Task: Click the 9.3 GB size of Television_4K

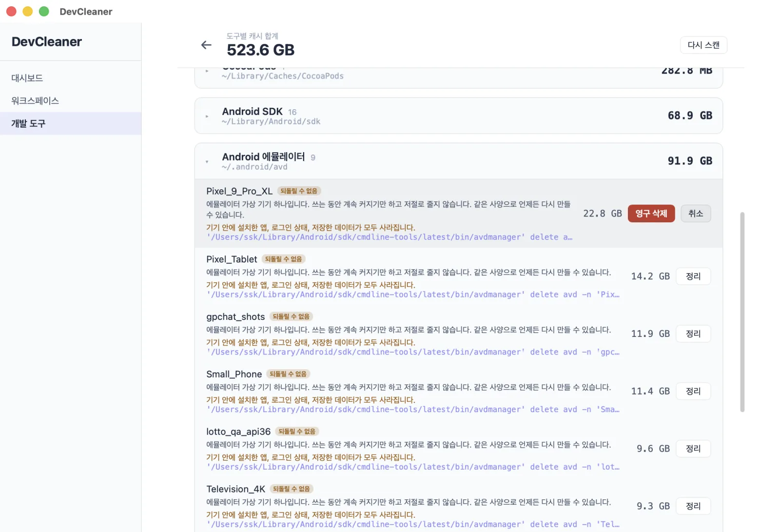Action: click(x=653, y=507)
